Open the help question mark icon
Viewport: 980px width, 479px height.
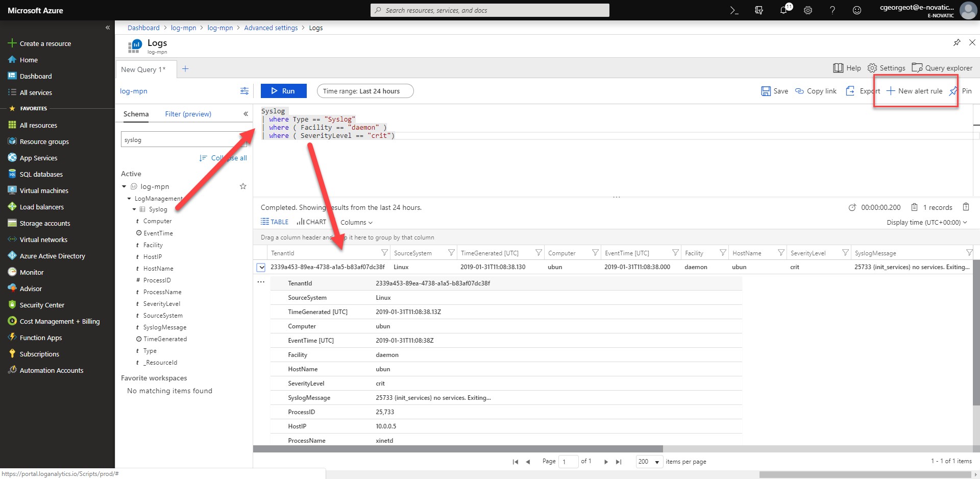click(832, 10)
